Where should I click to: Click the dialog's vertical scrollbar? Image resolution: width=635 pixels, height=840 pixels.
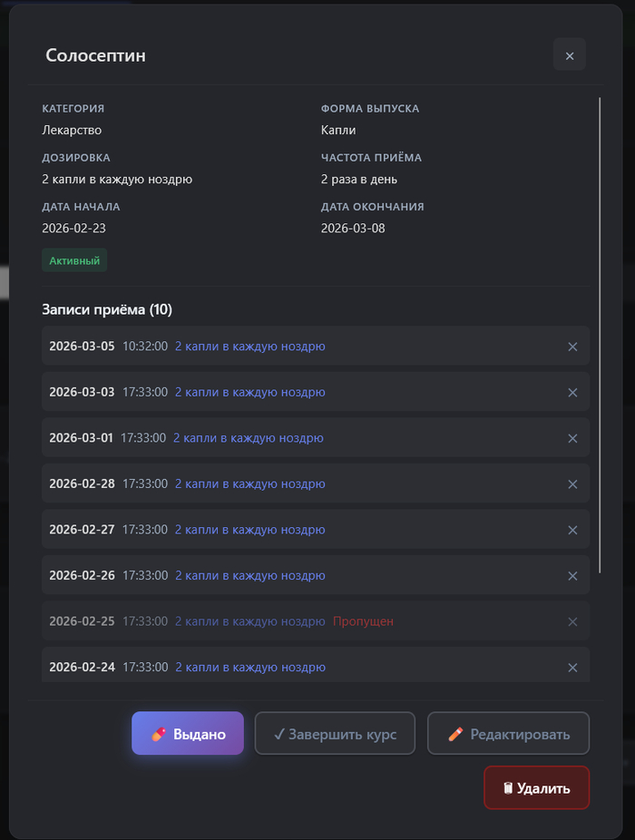coord(599,336)
